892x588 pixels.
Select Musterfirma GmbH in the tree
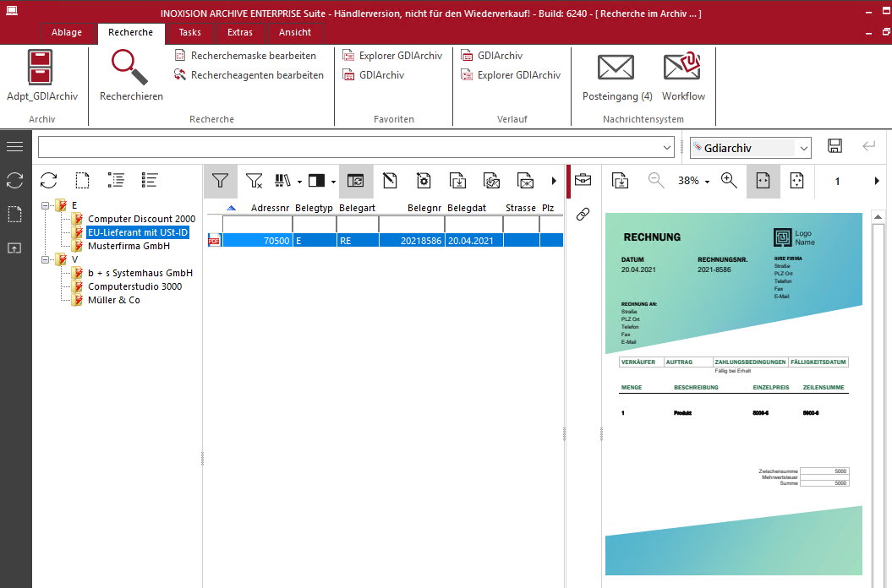pyautogui.click(x=129, y=246)
